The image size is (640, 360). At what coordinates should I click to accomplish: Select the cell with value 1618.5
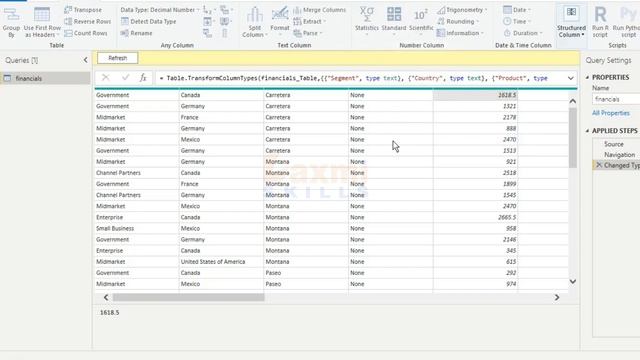click(x=475, y=95)
